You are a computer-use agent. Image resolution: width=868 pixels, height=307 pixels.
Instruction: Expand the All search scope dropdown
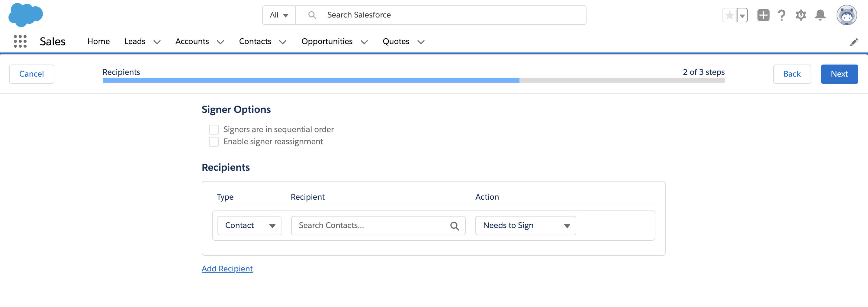tap(279, 15)
